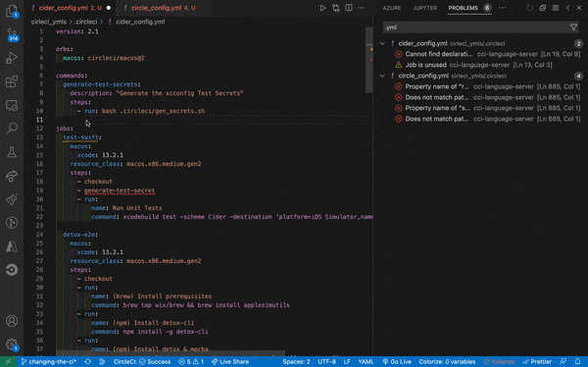Close the Problems panel with X
Screen dimensions: 588x367
click(x=579, y=8)
